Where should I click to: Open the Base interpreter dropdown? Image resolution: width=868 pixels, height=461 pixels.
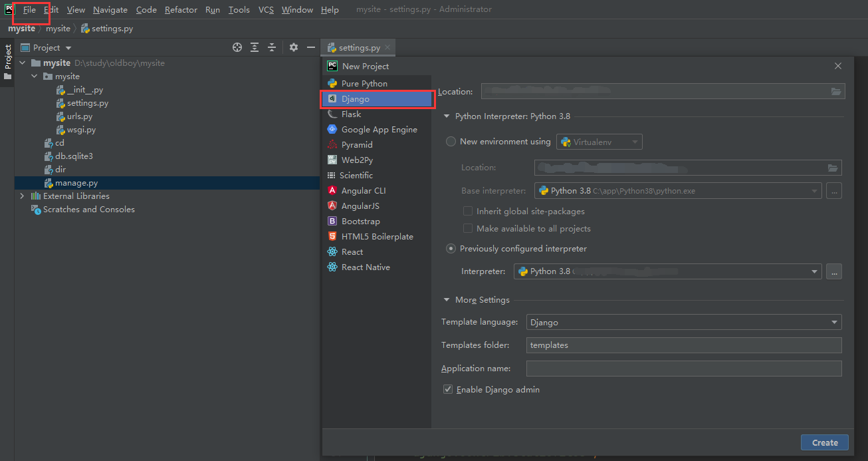[x=678, y=191]
